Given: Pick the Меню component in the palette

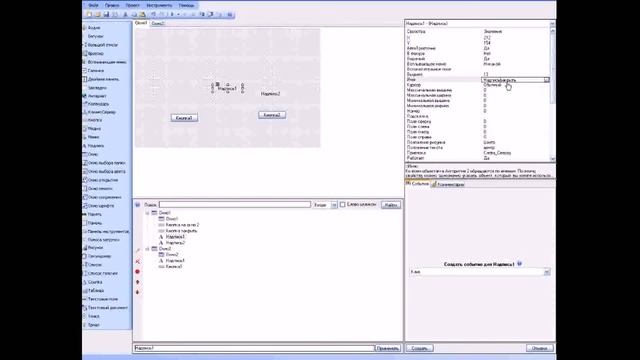Looking at the screenshot, I should tap(93, 137).
